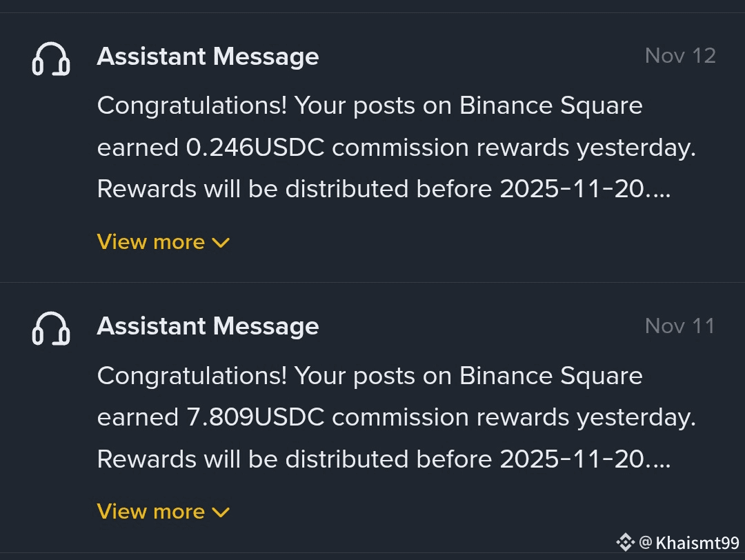Click the Binance logo in the watermark
This screenshot has height=560, width=745.
click(x=625, y=543)
